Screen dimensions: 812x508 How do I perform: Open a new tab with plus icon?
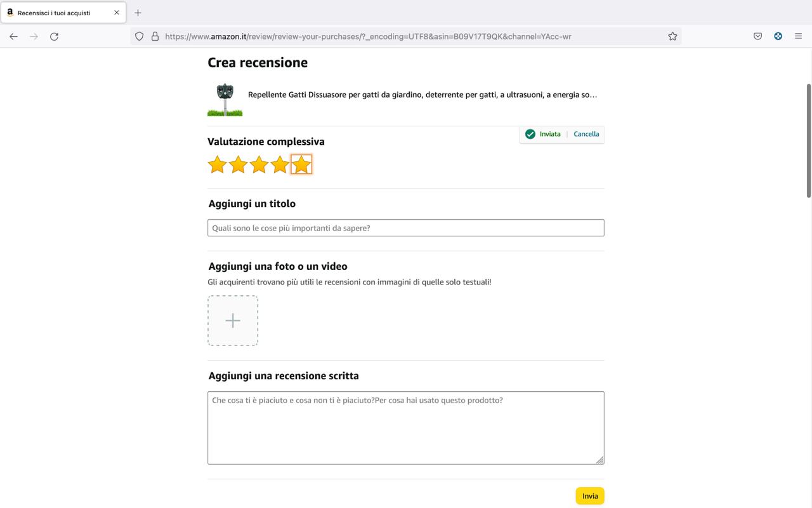point(138,13)
